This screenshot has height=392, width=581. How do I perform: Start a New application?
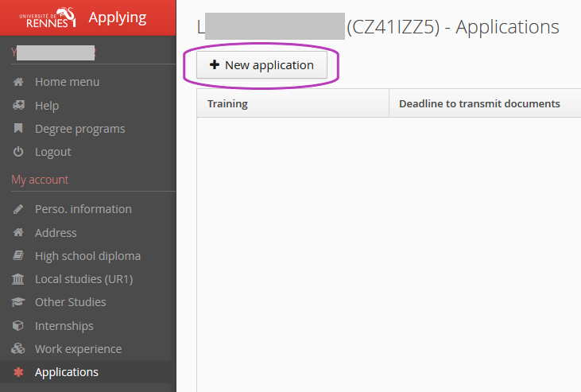261,65
